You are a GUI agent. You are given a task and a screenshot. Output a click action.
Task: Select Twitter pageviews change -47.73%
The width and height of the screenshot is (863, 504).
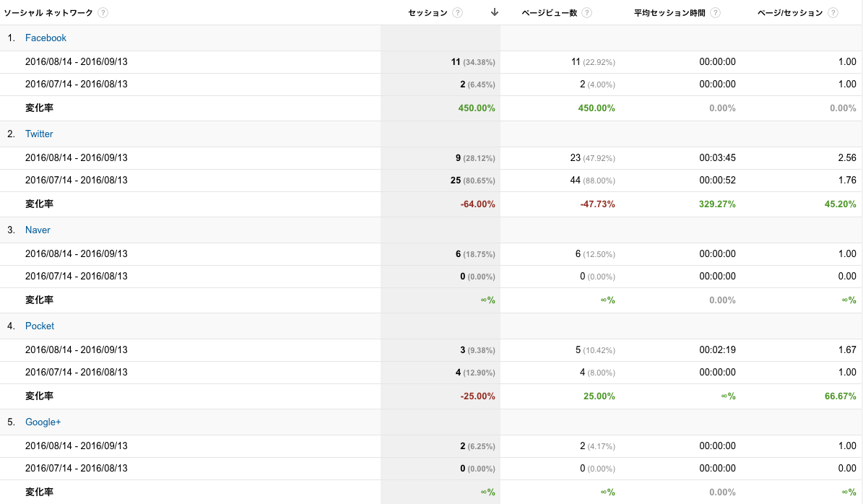tap(598, 204)
